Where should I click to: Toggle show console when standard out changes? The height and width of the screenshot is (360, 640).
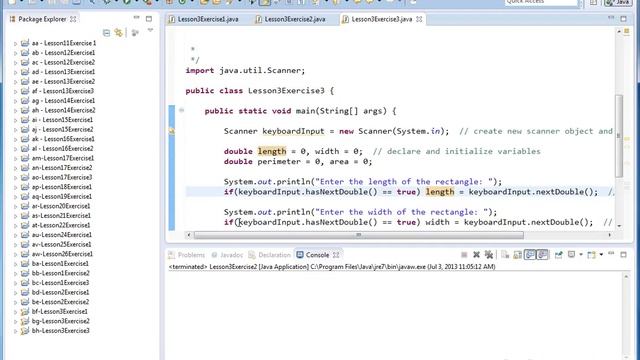pos(530,255)
